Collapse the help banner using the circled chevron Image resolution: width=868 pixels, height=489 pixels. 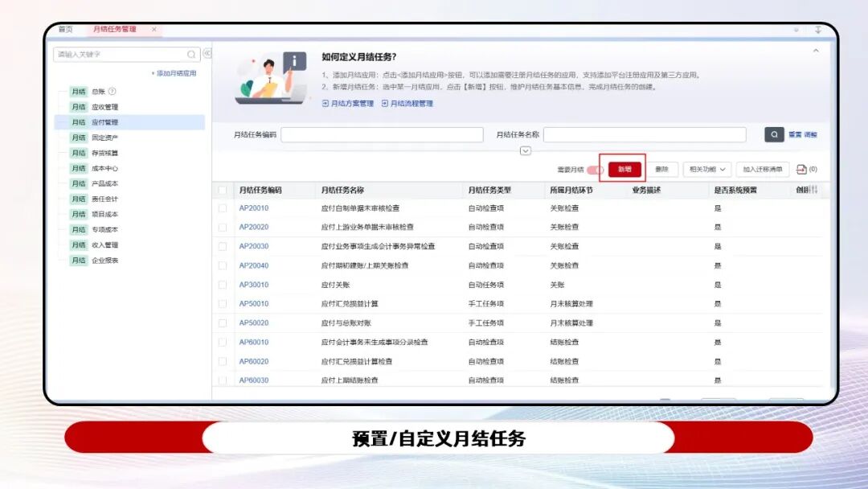(524, 152)
